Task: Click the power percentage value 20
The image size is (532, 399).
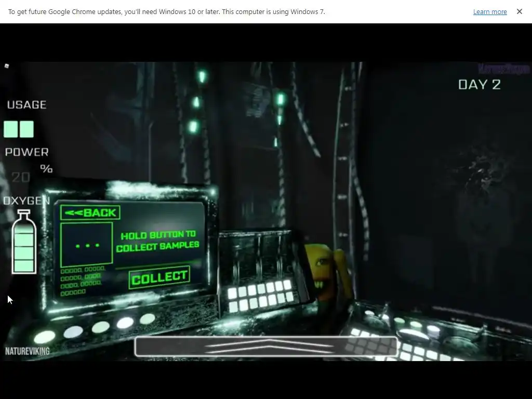Action: tap(21, 177)
